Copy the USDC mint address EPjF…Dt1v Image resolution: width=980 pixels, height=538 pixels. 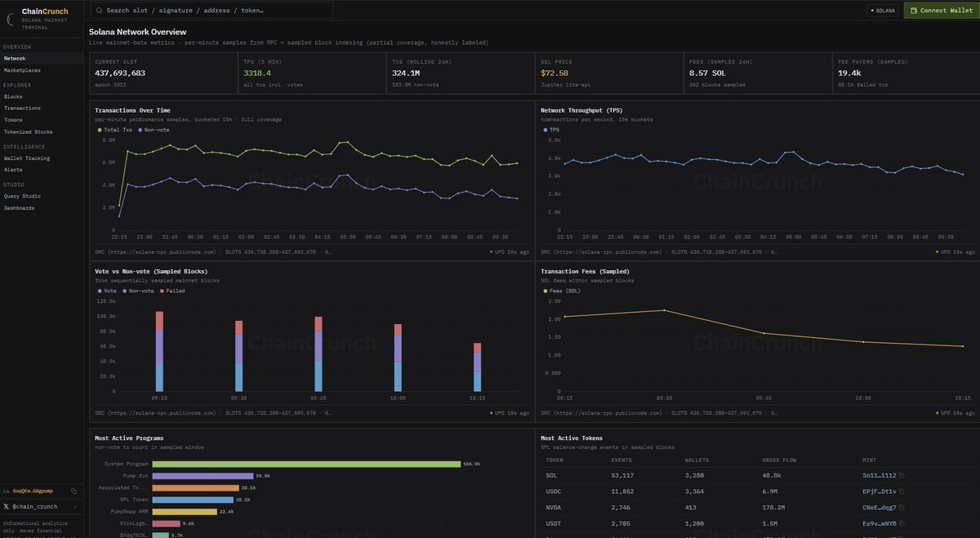(x=902, y=491)
